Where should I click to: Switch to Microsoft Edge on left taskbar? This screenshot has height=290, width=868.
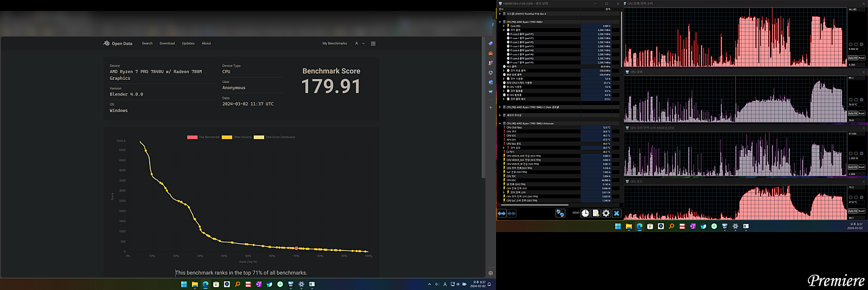(206, 284)
